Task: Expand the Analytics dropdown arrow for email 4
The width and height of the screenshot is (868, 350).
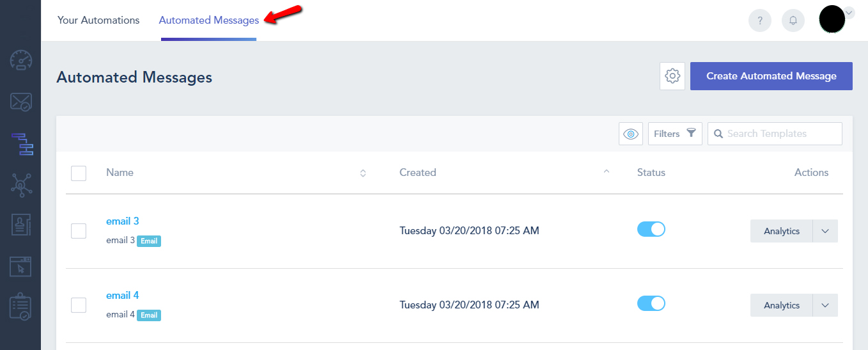Action: pos(825,305)
